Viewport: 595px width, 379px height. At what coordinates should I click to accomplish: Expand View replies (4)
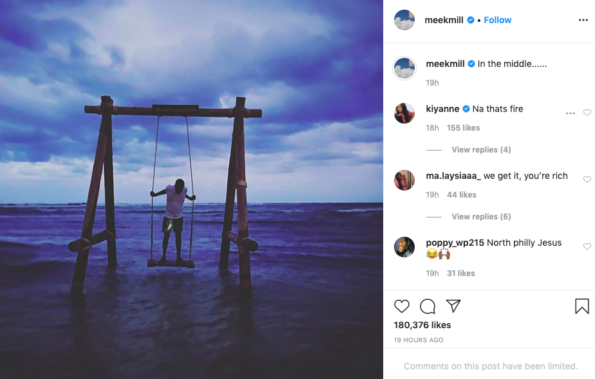(x=481, y=150)
